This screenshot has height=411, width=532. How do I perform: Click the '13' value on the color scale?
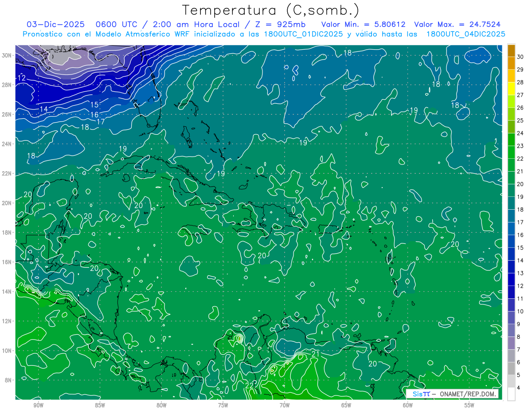pos(520,273)
